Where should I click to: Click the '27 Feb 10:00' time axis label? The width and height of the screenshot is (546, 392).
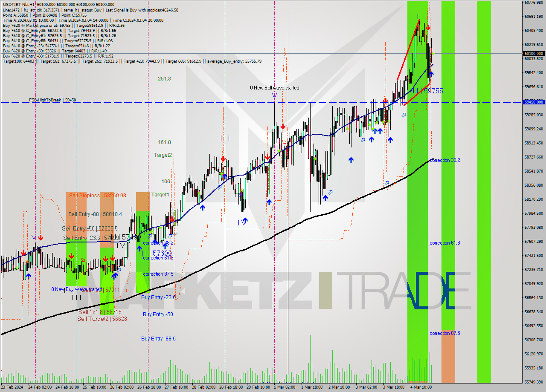pyautogui.click(x=176, y=387)
